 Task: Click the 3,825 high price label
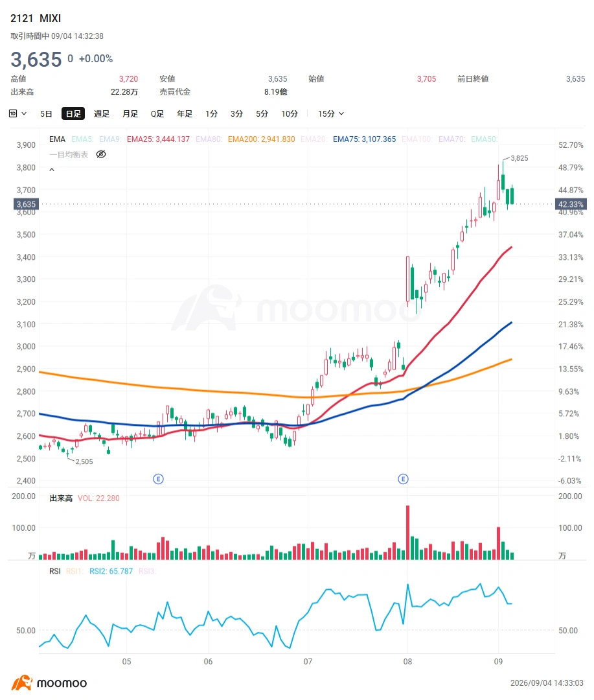click(519, 158)
